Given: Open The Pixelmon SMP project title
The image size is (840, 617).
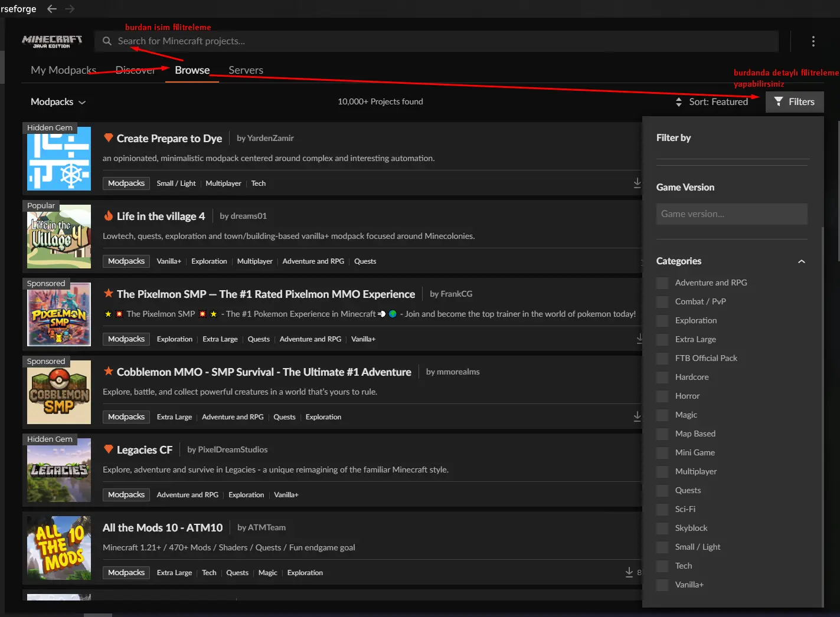Looking at the screenshot, I should coord(266,294).
